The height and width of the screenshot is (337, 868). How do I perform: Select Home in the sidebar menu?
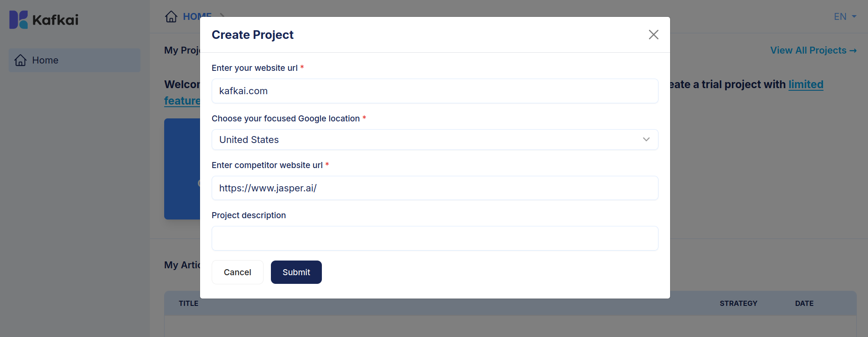point(74,60)
